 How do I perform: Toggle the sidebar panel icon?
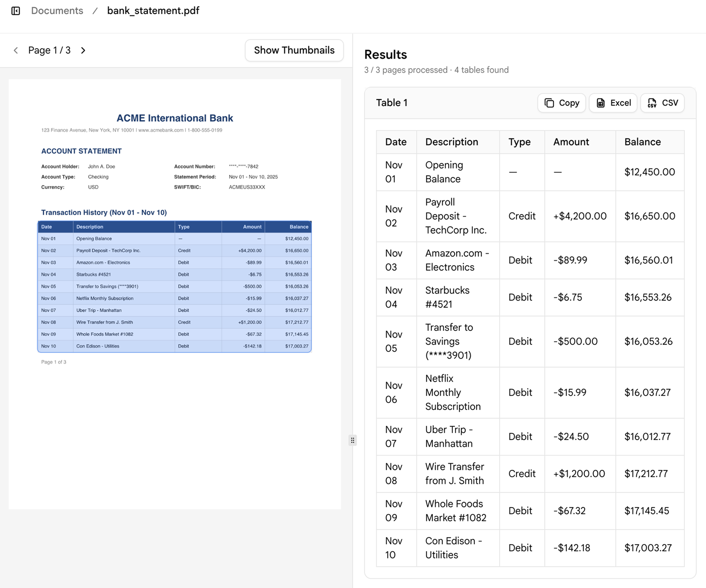point(16,11)
